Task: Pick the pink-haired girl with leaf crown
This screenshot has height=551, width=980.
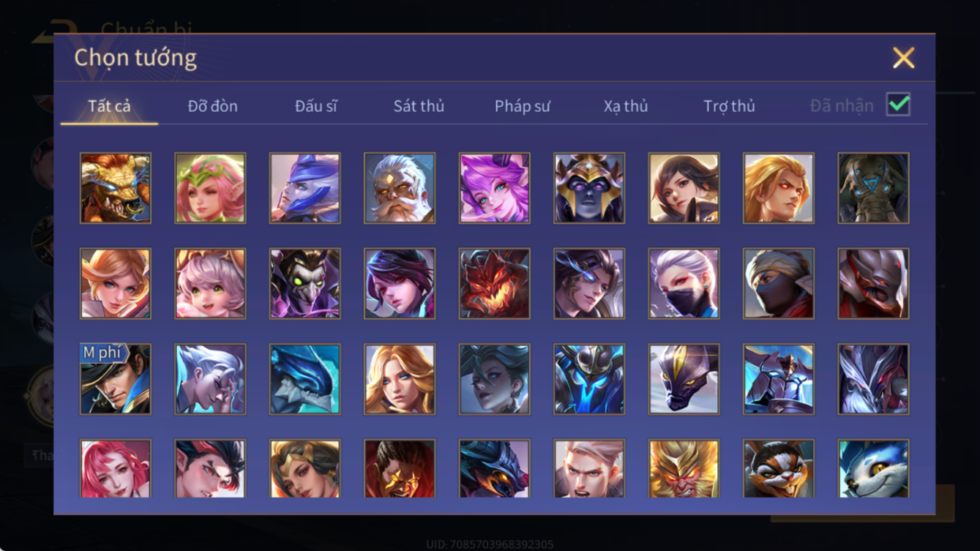Action: pyautogui.click(x=211, y=188)
